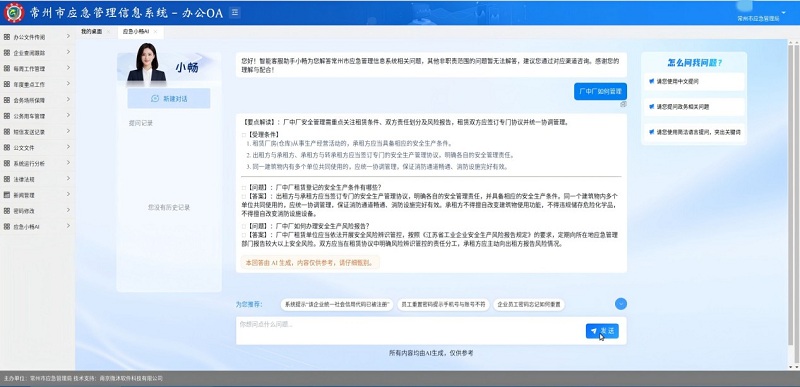
Task: Click the copy icon under 厂中厂如何管理 message
Action: click(623, 104)
